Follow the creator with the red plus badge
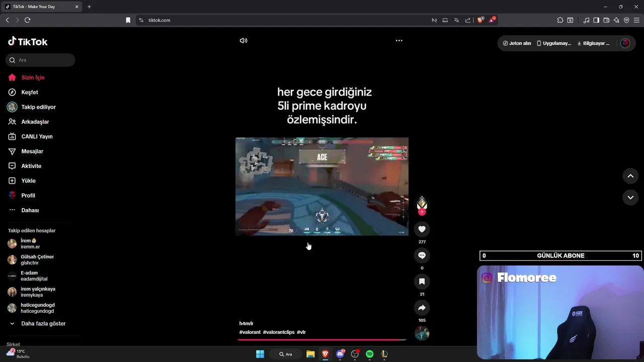Screen dimensions: 644x362 (x=422, y=212)
